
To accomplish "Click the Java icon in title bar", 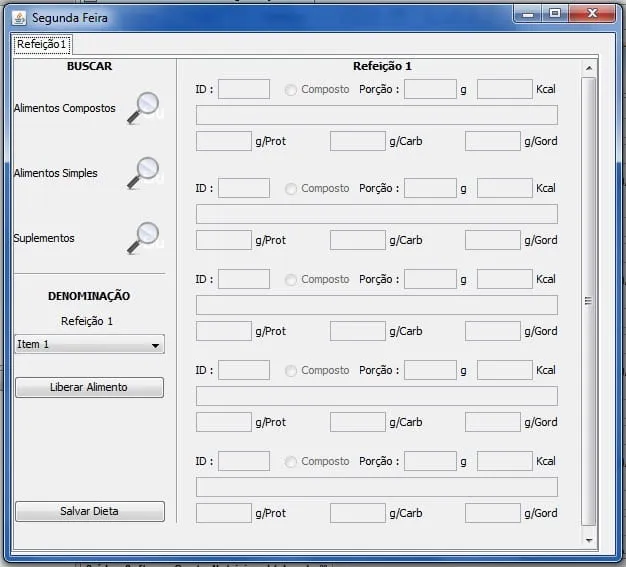I will point(19,18).
